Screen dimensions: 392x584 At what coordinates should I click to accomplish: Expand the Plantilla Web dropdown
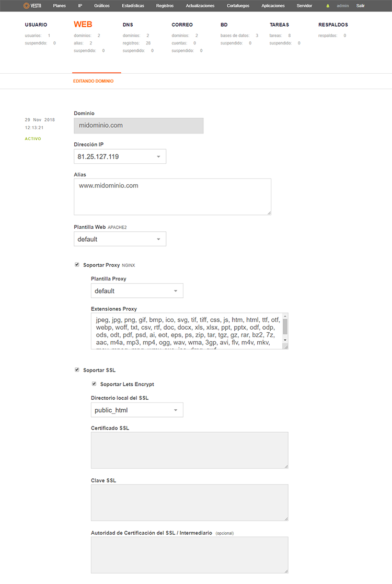120,239
